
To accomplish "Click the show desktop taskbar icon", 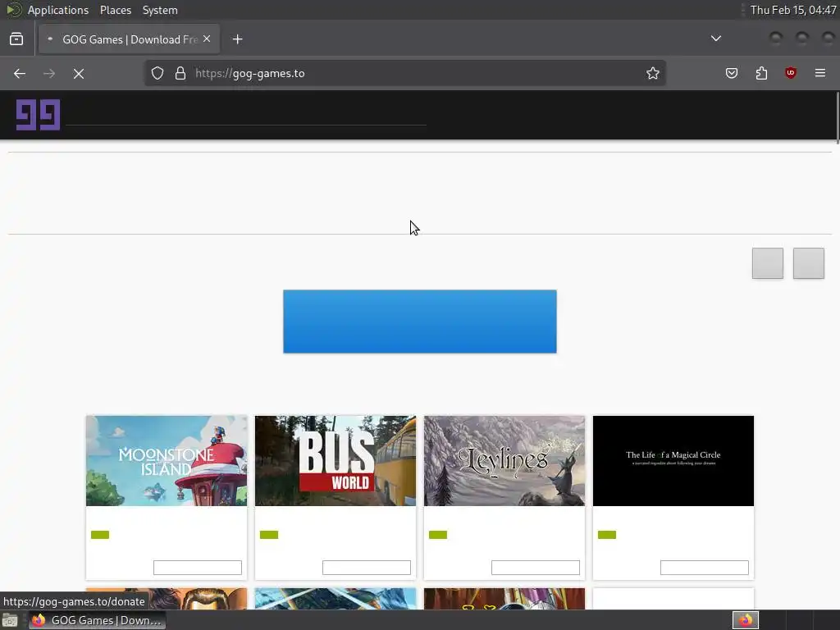I will pos(10,621).
